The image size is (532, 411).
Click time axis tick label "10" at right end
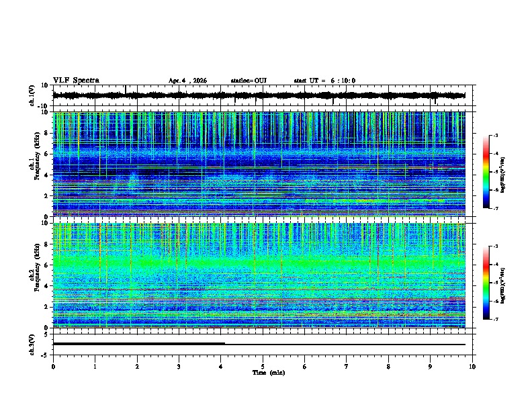[x=472, y=367]
